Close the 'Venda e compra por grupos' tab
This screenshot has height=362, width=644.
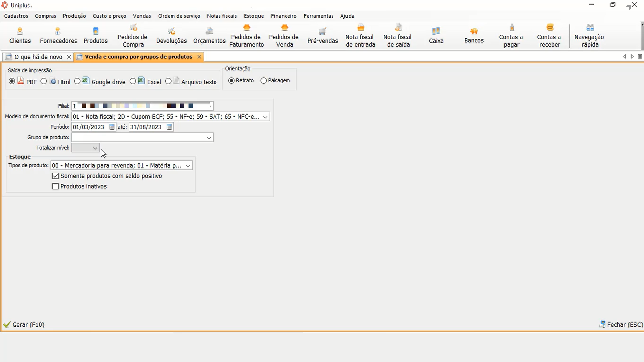199,57
